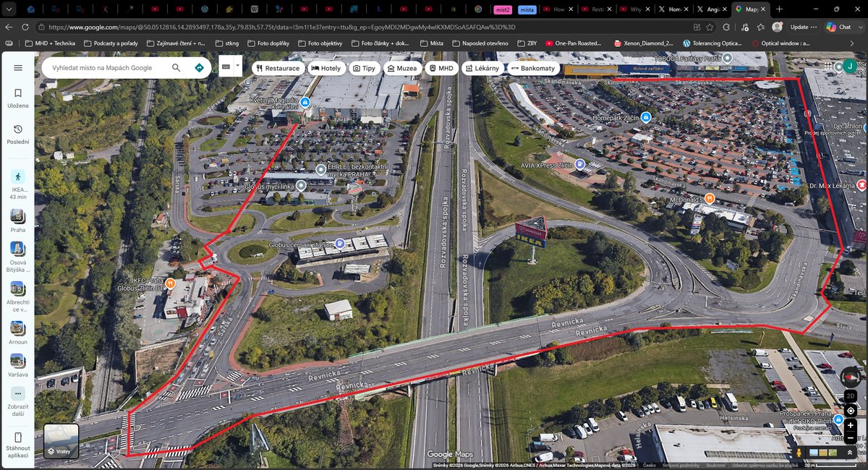Image resolution: width=868 pixels, height=470 pixels.
Task: Switch to the blue místa tab group
Action: click(527, 9)
